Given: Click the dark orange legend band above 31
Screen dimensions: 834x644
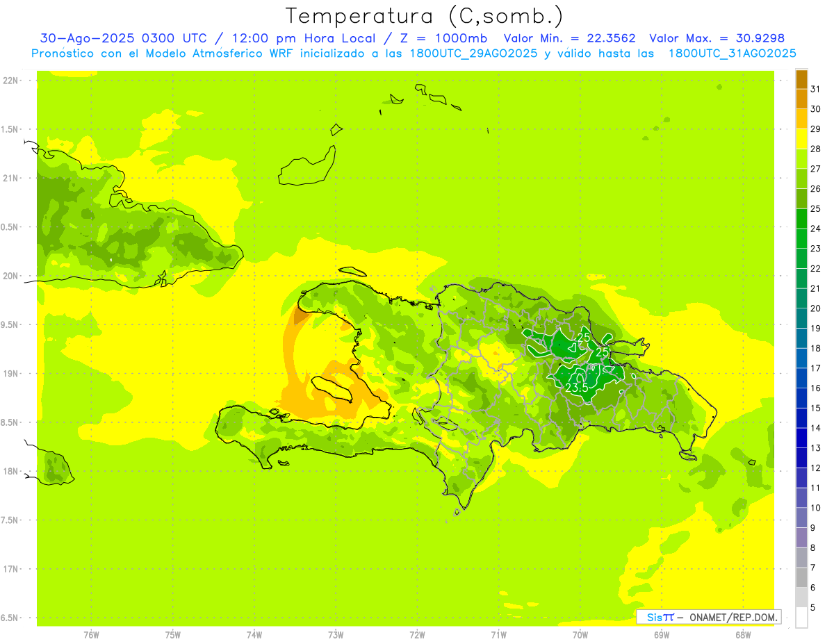Looking at the screenshot, I should (801, 79).
